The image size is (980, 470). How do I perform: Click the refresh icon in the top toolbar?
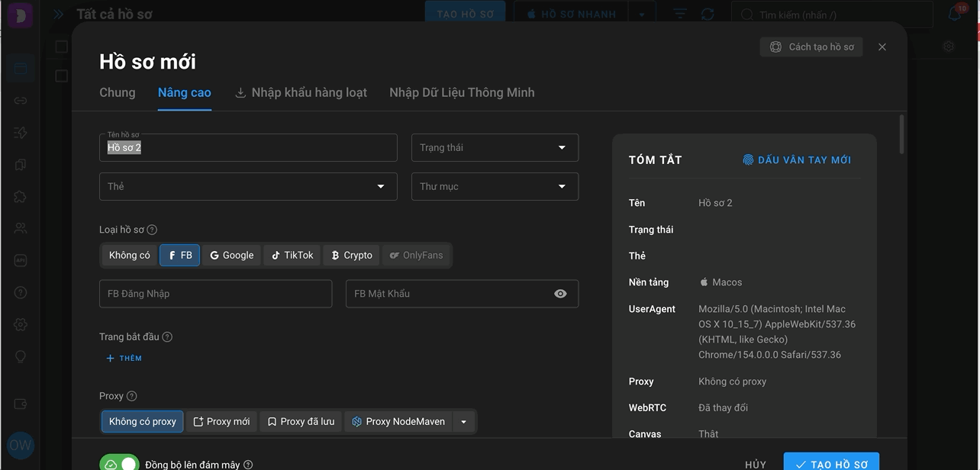[x=708, y=14]
